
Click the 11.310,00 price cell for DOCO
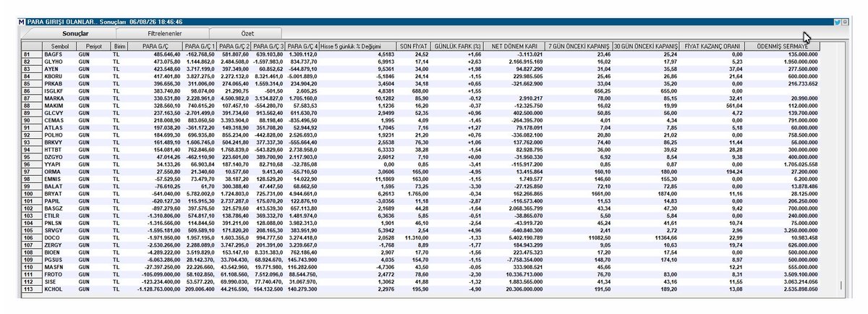pyautogui.click(x=414, y=237)
